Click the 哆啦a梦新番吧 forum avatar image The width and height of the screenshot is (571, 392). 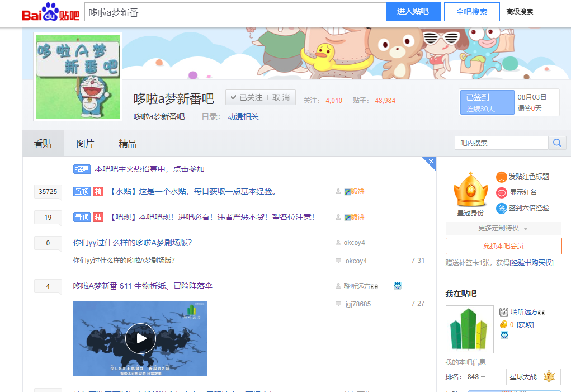coord(78,77)
